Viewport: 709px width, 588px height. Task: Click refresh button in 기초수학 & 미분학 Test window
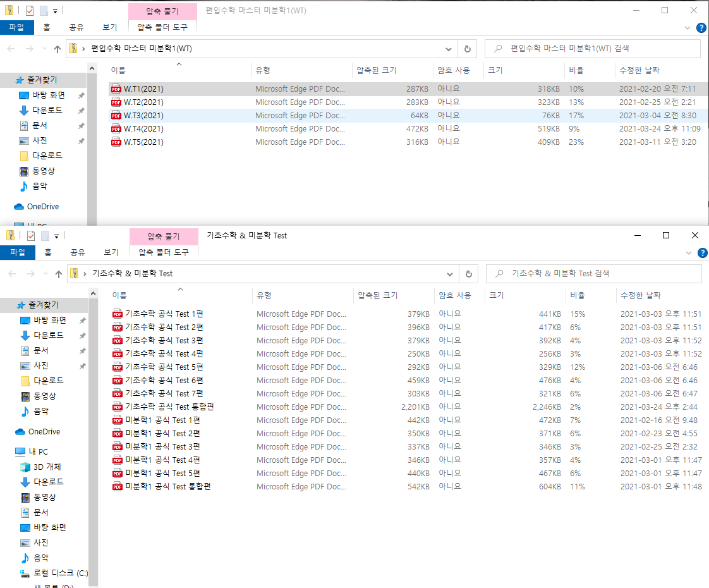coord(468,274)
